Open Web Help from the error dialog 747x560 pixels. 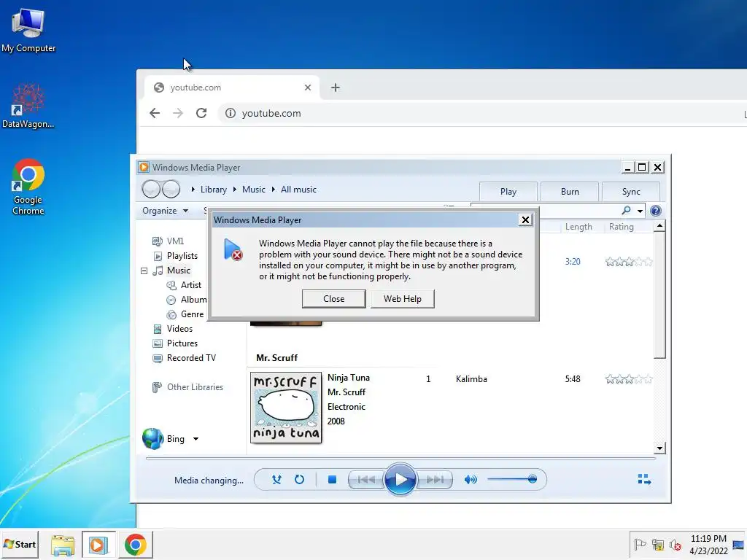[403, 298]
